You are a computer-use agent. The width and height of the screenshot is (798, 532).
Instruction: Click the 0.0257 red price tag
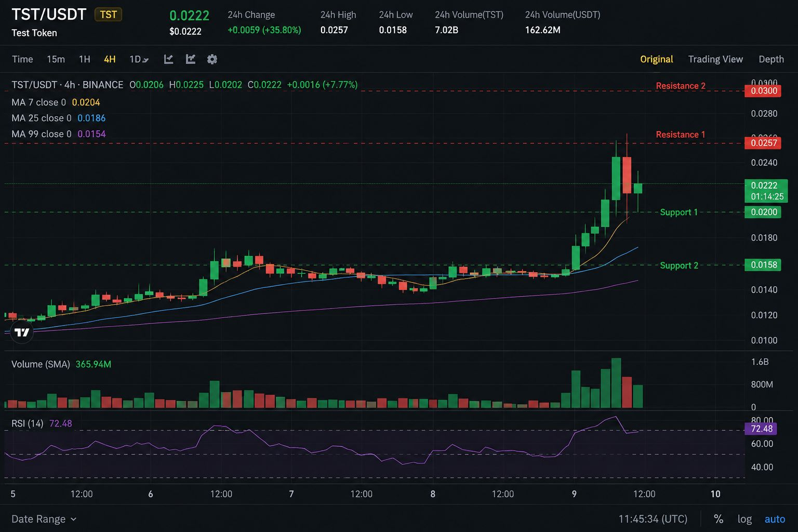pos(763,143)
